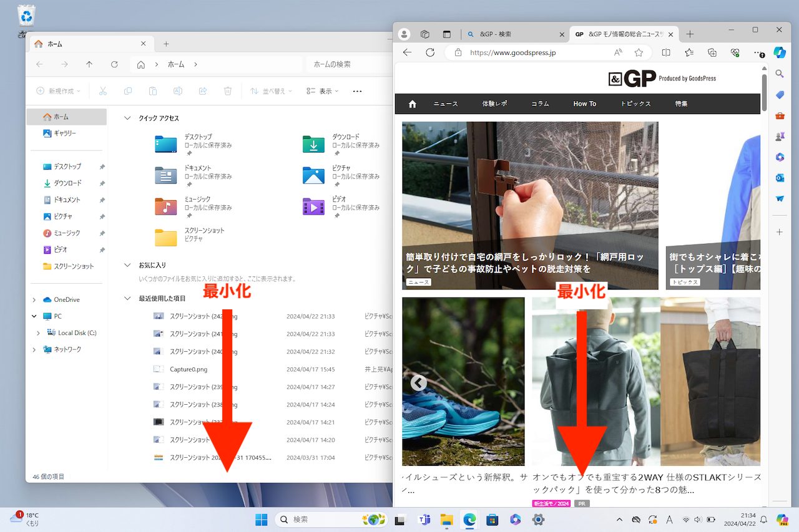Collapse the お気に入り section
This screenshot has width=799, height=532.
pos(127,265)
